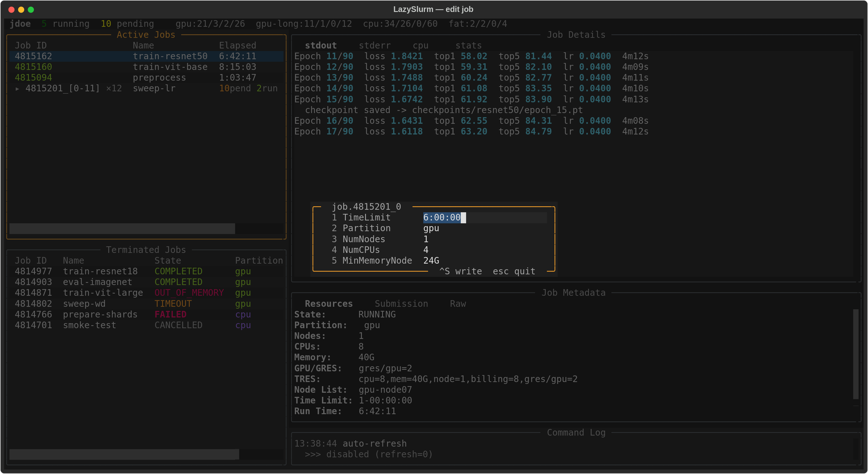Click the fat:2/2/0/4 partition status
The image size is (868, 474).
point(477,24)
